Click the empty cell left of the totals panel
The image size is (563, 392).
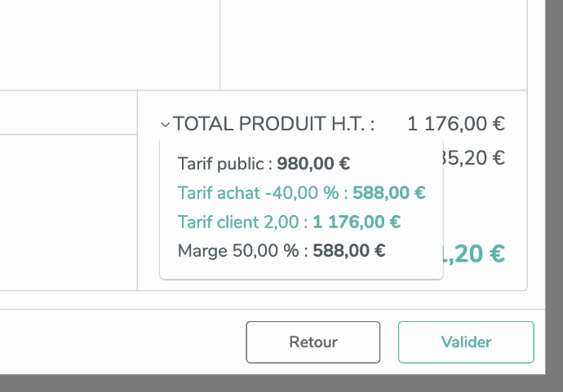coord(69,210)
